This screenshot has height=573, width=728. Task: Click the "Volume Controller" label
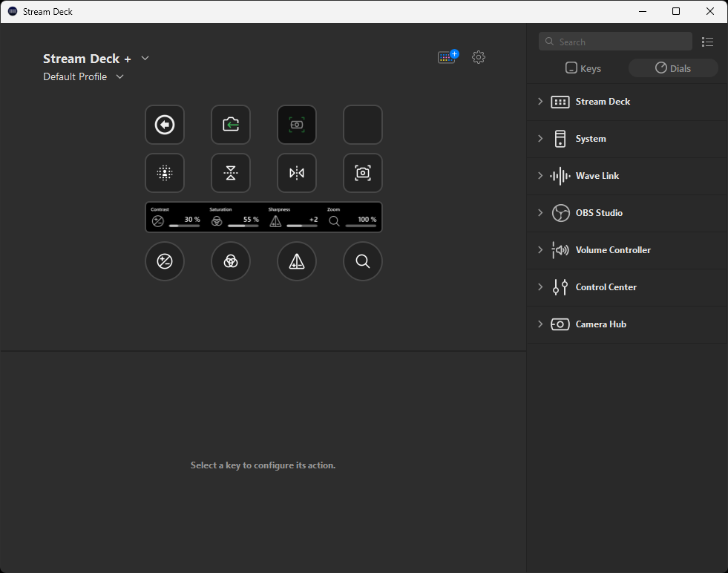[613, 250]
